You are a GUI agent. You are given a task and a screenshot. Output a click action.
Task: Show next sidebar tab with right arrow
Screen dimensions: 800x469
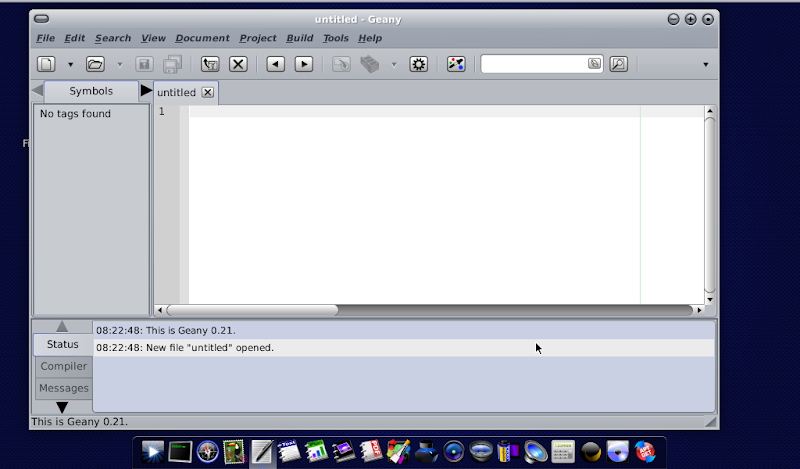[x=146, y=91]
